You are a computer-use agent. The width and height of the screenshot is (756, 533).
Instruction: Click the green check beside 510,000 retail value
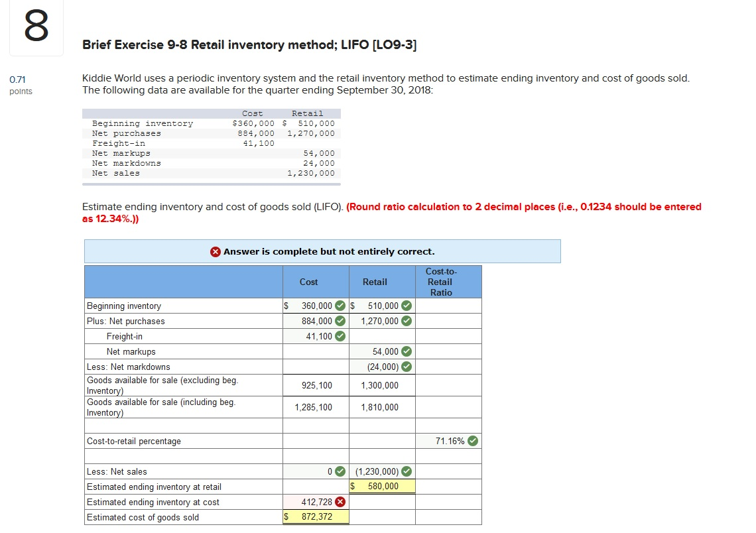[x=407, y=306]
